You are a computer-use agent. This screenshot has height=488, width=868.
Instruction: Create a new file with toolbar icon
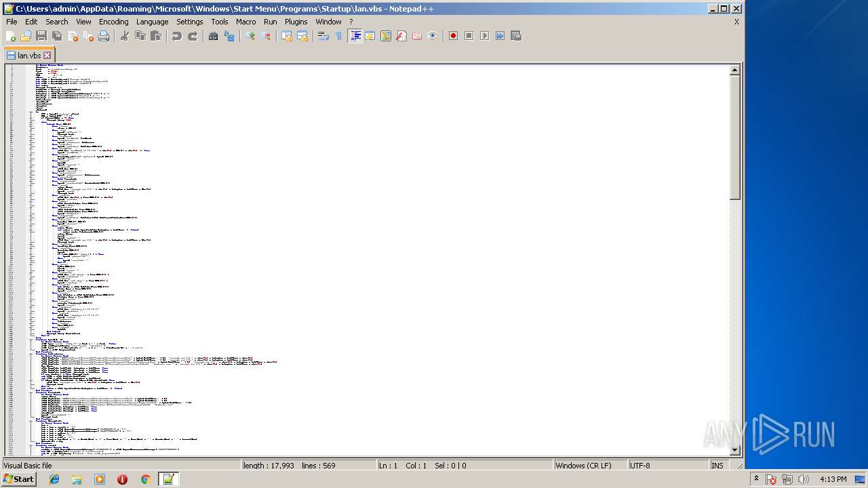[10, 36]
